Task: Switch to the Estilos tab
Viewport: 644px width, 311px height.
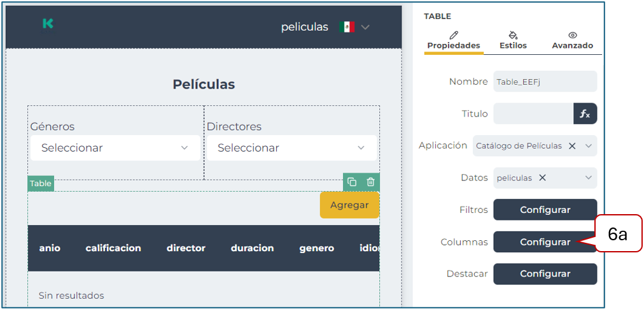Action: [x=513, y=40]
